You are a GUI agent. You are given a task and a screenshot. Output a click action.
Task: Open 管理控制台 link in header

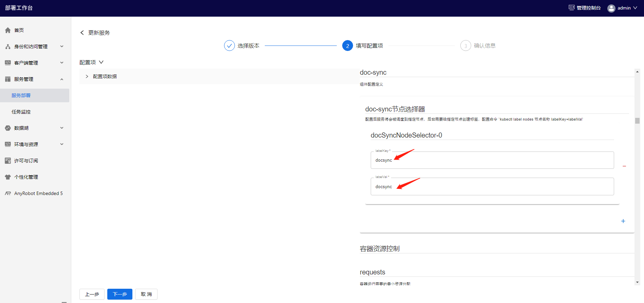coord(589,8)
